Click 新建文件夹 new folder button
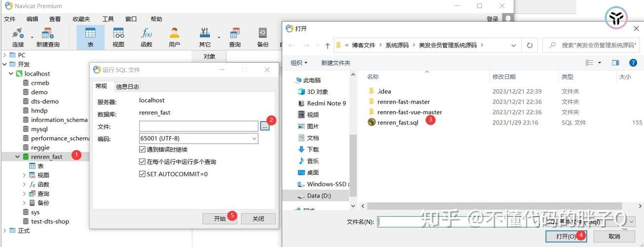This screenshot has height=247, width=644. [x=336, y=63]
